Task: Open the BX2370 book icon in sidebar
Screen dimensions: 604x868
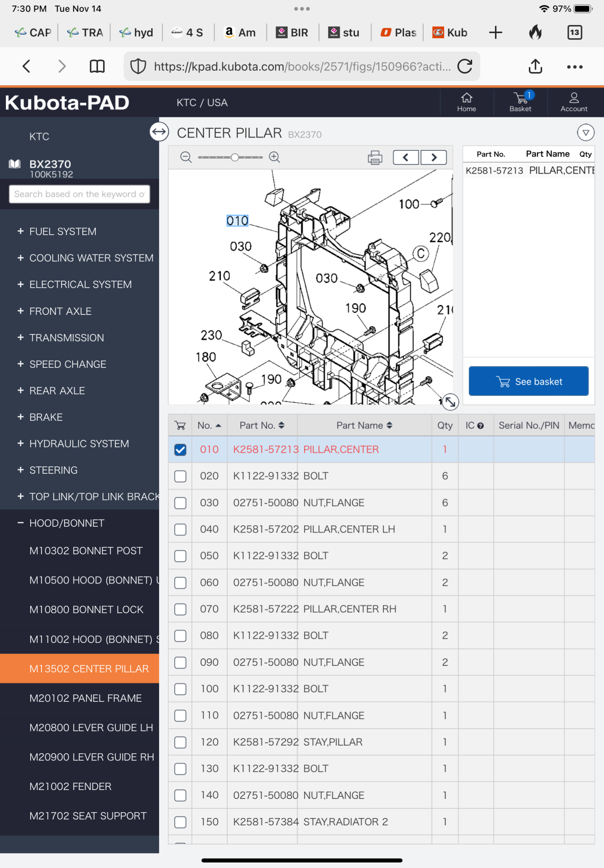Action: coord(15,164)
